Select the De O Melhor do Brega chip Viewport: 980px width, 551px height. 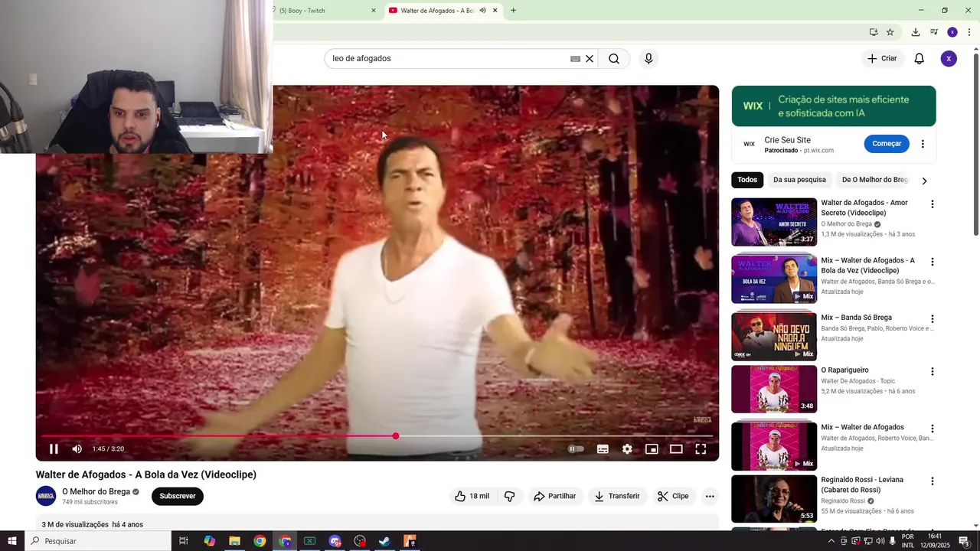pos(874,180)
